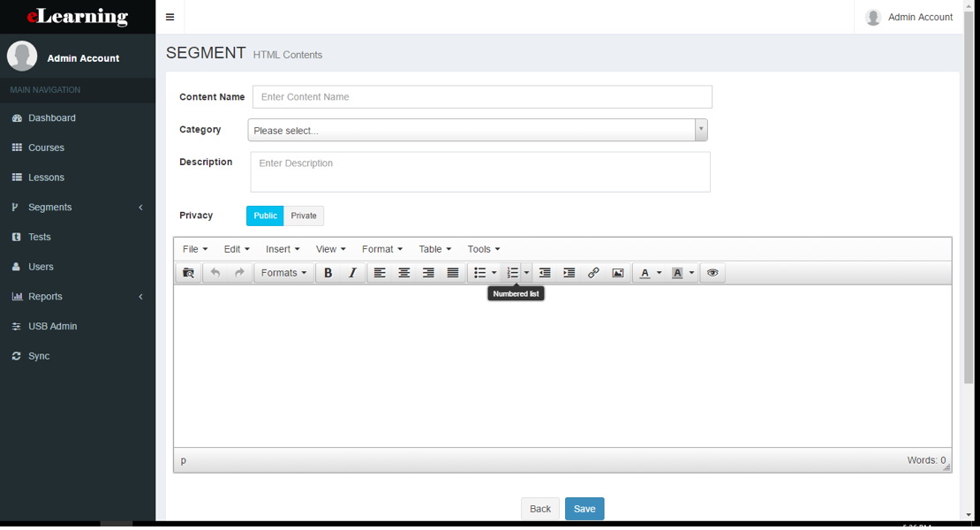This screenshot has height=530, width=980.
Task: Open the eye icon preview in the toolbar
Action: (712, 272)
